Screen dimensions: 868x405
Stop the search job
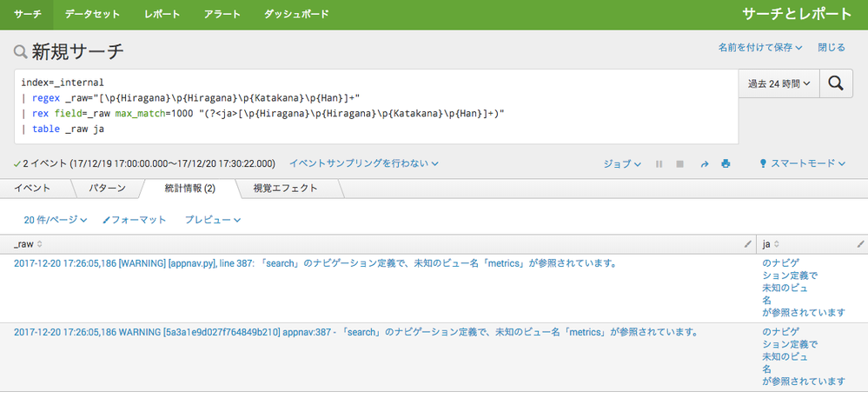tap(680, 163)
